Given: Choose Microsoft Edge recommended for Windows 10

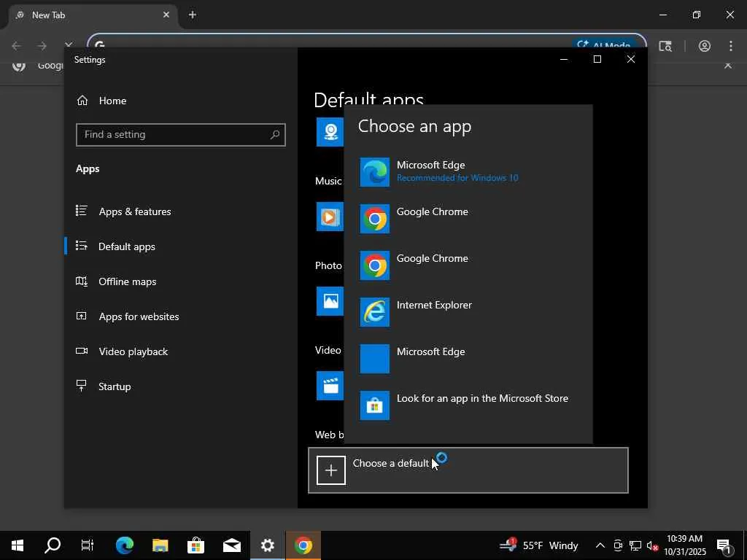Looking at the screenshot, I should point(468,172).
